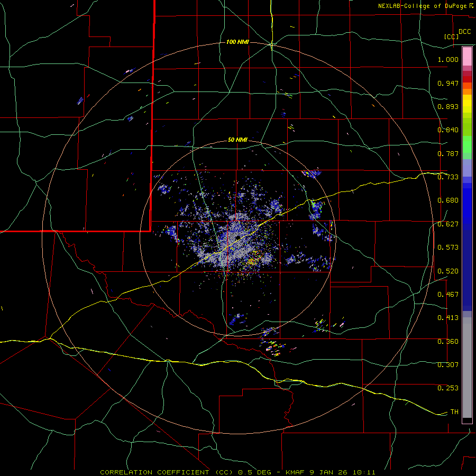Viewport: 476px width, 476px height.
Task: Pick the lavender segment of the color bar
Action: [467, 168]
